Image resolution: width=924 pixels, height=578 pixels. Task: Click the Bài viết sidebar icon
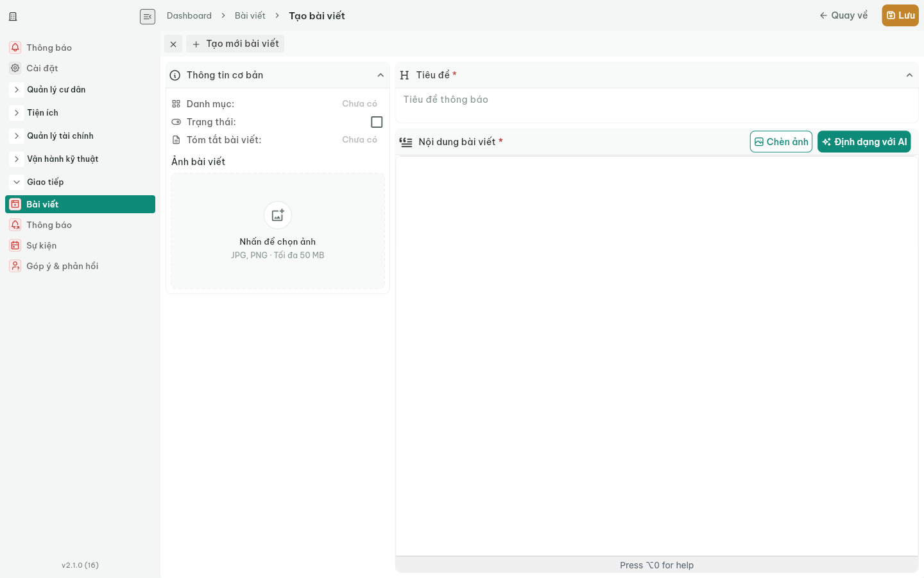click(x=15, y=204)
